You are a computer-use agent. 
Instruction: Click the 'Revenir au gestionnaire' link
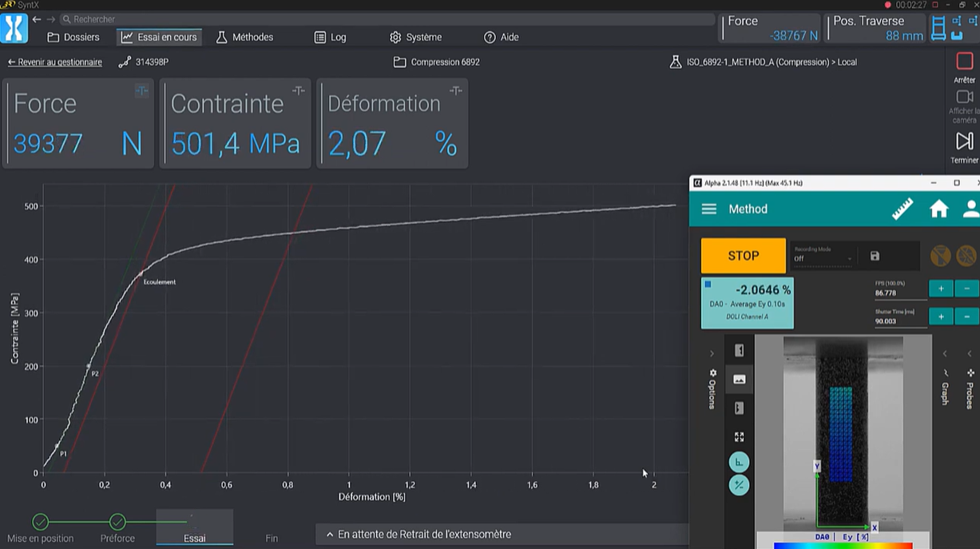click(x=54, y=62)
